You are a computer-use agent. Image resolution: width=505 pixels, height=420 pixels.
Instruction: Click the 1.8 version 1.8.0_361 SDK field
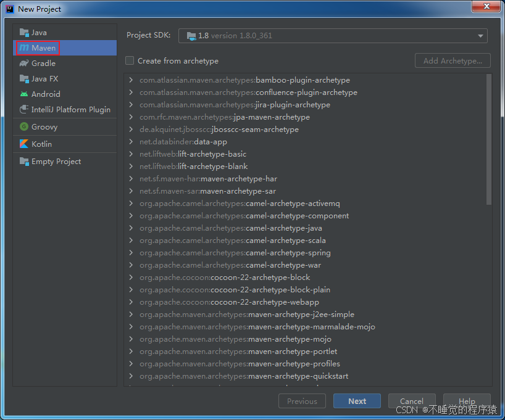tap(333, 36)
